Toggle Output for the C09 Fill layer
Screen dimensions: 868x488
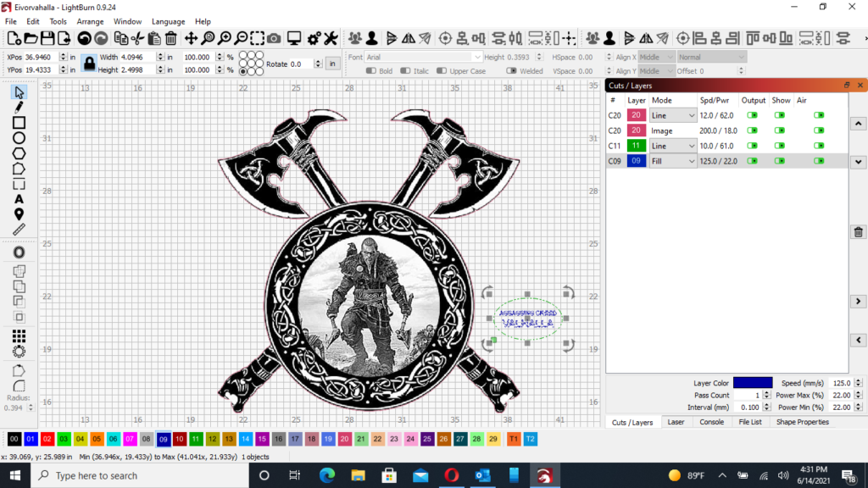[753, 161]
